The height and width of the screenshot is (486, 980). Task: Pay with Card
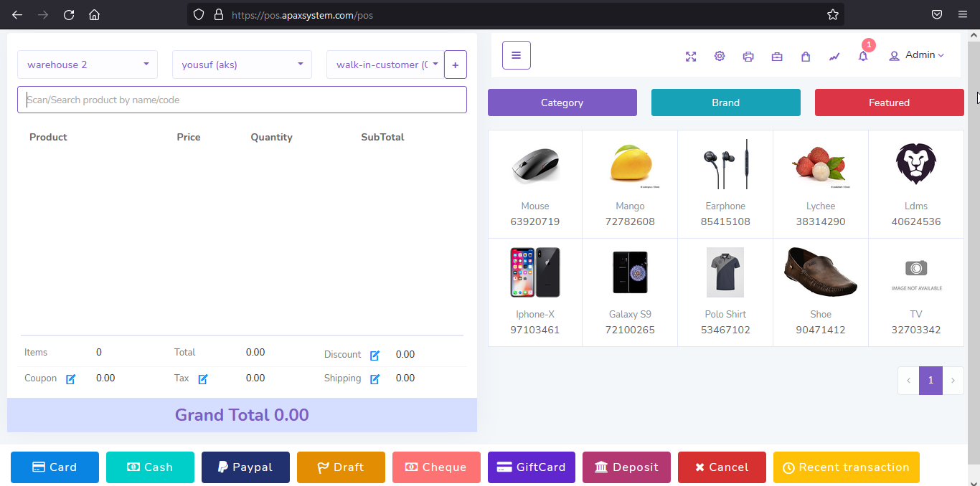(55, 467)
